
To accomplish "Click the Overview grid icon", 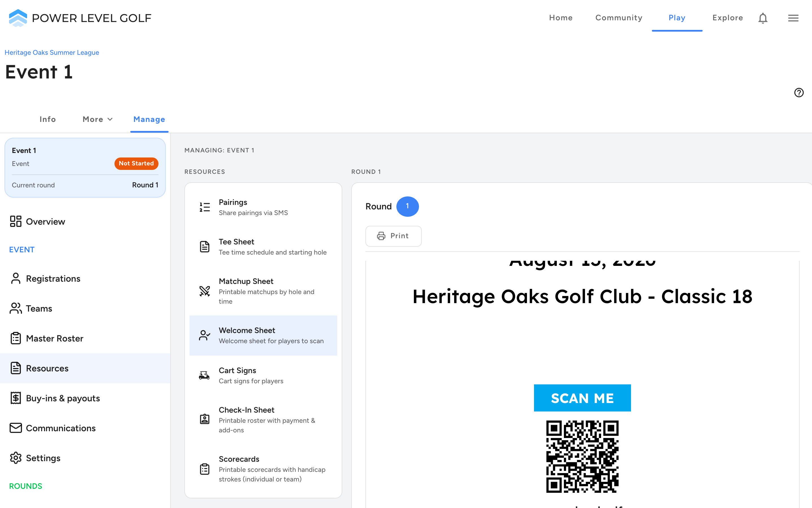I will tap(16, 222).
